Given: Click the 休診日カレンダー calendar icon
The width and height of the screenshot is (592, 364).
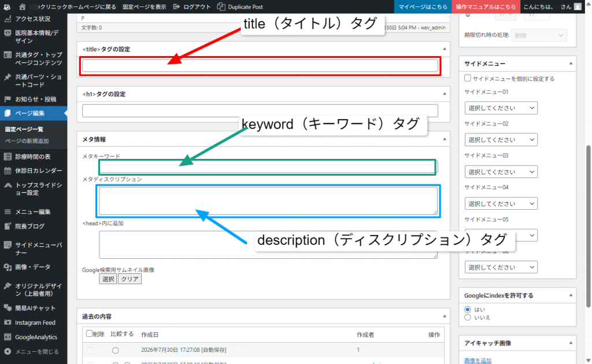Looking at the screenshot, I should 8,171.
